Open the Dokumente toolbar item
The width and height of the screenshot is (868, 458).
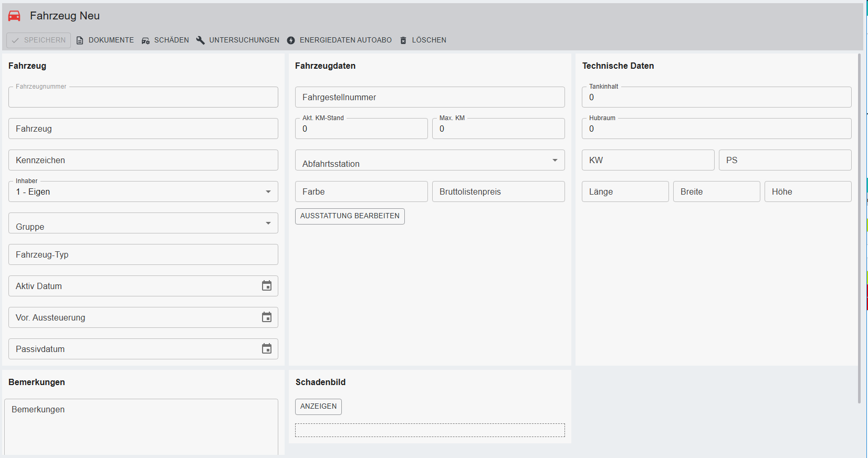pyautogui.click(x=111, y=40)
